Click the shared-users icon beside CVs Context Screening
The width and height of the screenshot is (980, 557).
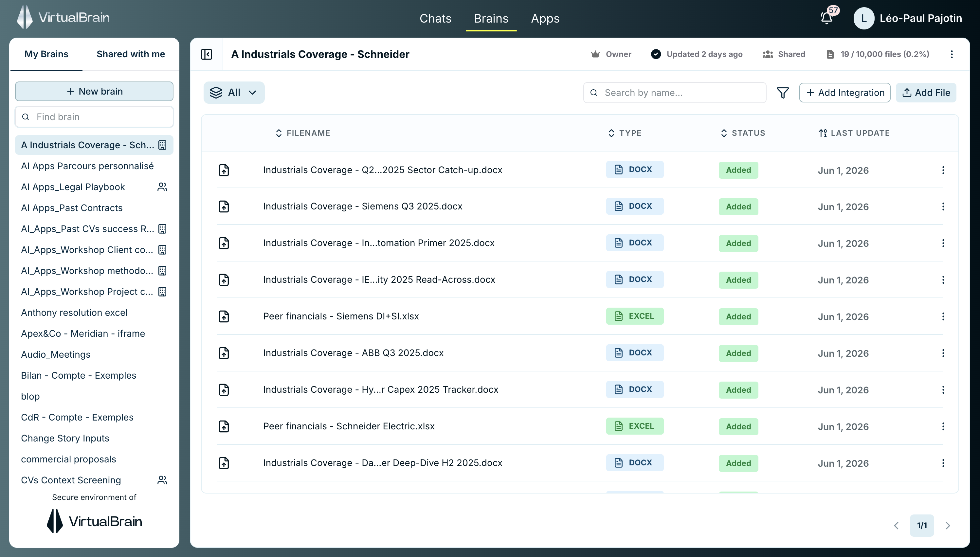click(x=162, y=480)
